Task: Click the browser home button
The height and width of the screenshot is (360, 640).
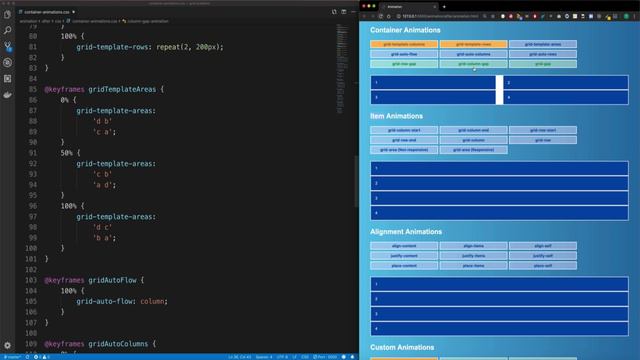Action: click(389, 16)
